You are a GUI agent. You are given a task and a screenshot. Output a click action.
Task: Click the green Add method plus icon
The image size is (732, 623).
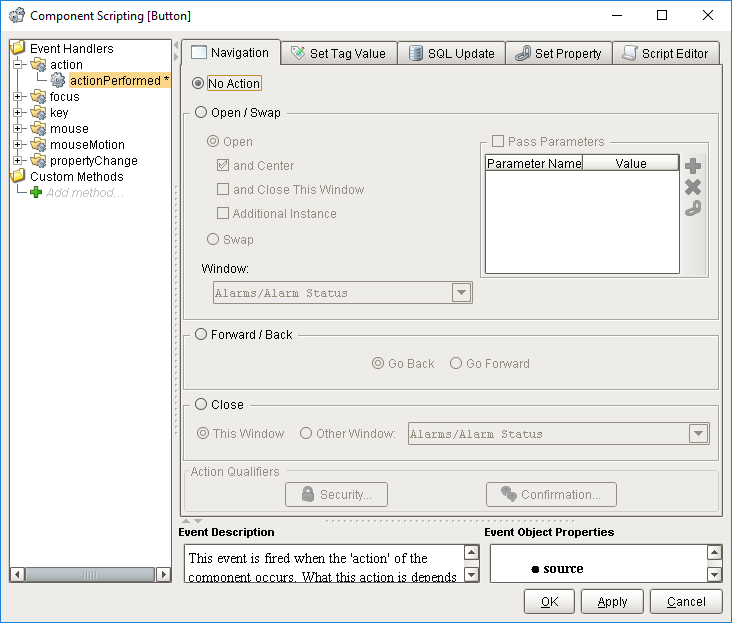click(36, 192)
